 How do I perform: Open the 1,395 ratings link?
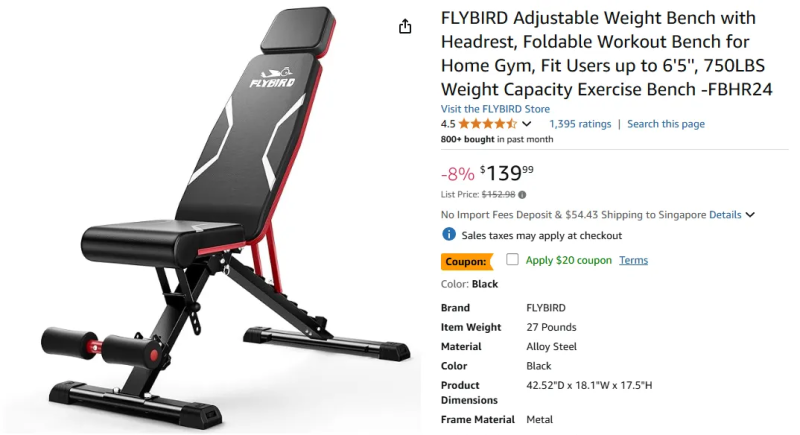[580, 124]
